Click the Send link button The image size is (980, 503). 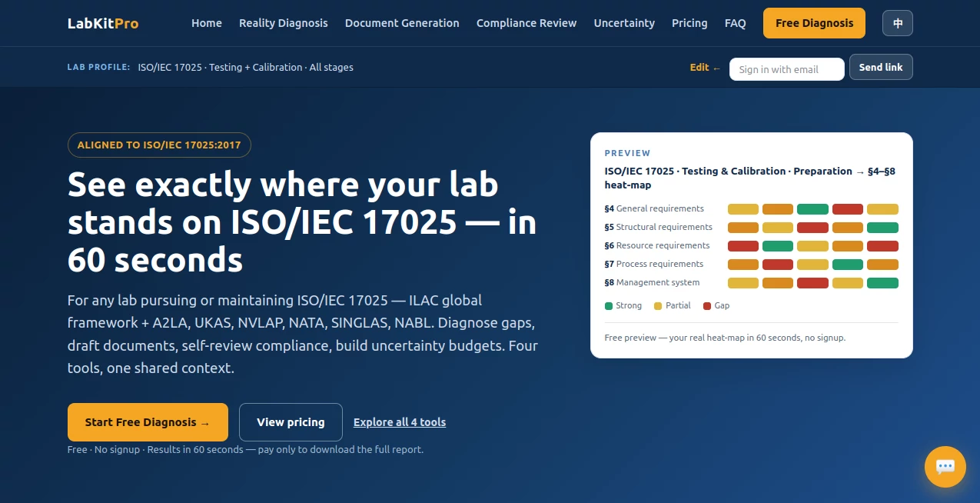881,67
